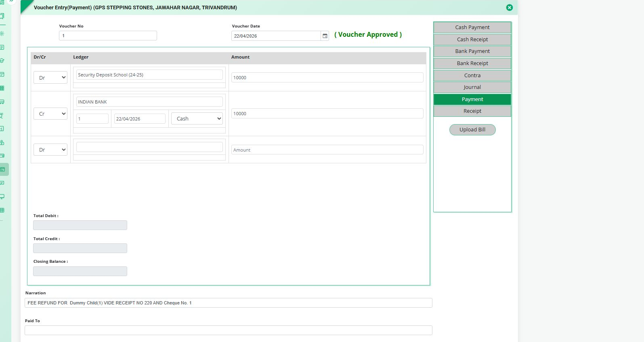
Task: Select the Receipt voucher type
Action: pos(472,111)
